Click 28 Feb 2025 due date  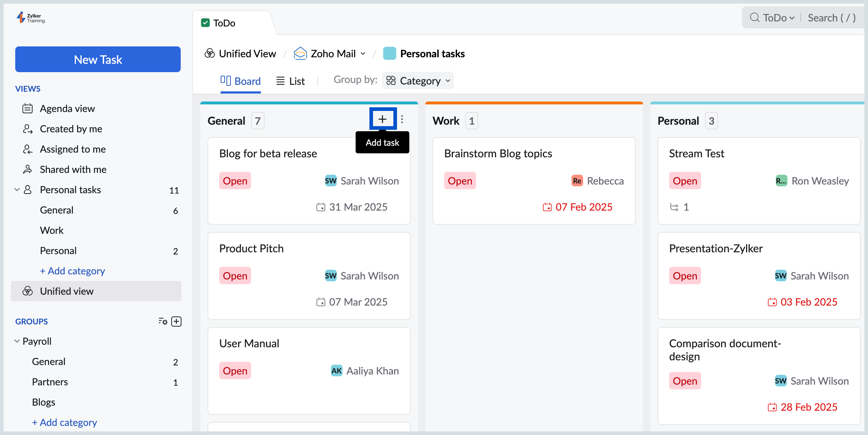point(803,407)
